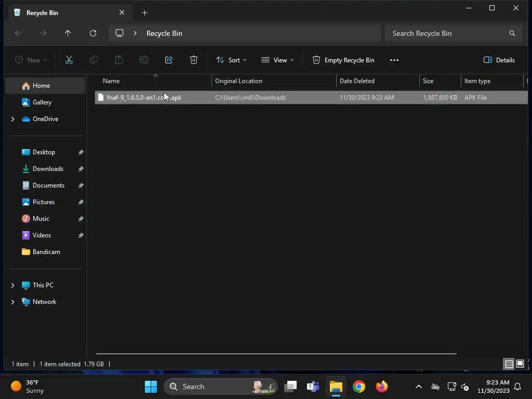Open Bandicam folder in sidebar
The width and height of the screenshot is (532, 399).
pyautogui.click(x=46, y=252)
